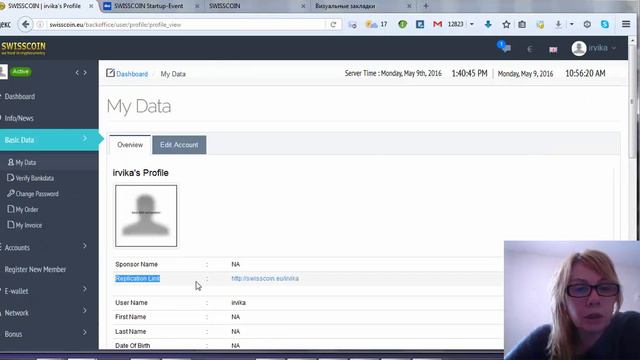Click the User Name value irvika
Viewport: 640px width, 360px height.
238,303
